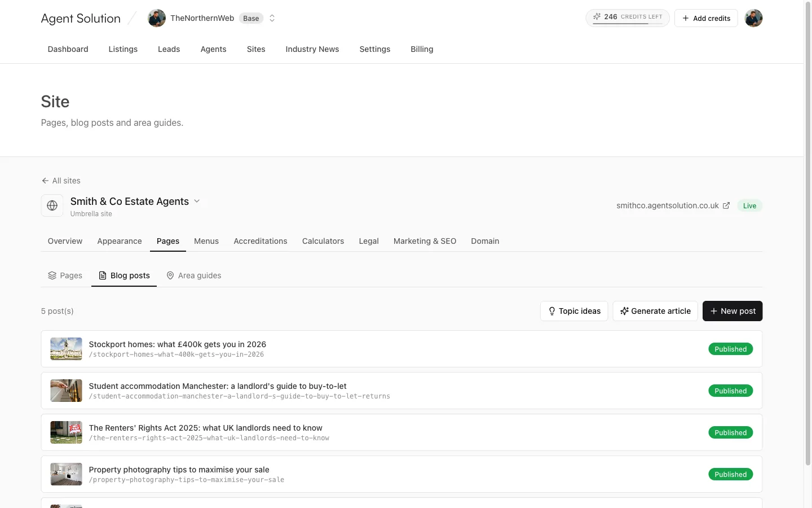The image size is (812, 508).
Task: Click the plus icon in Add credits
Action: pyautogui.click(x=686, y=18)
